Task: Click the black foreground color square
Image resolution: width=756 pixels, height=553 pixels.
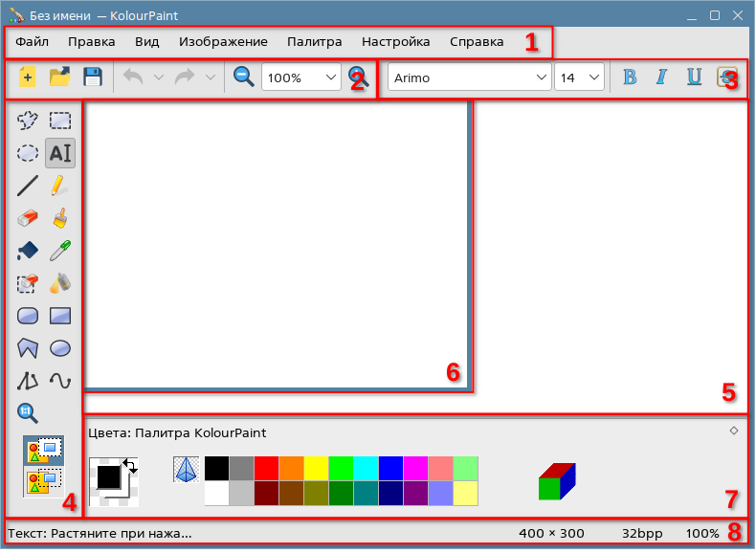Action: tap(109, 477)
